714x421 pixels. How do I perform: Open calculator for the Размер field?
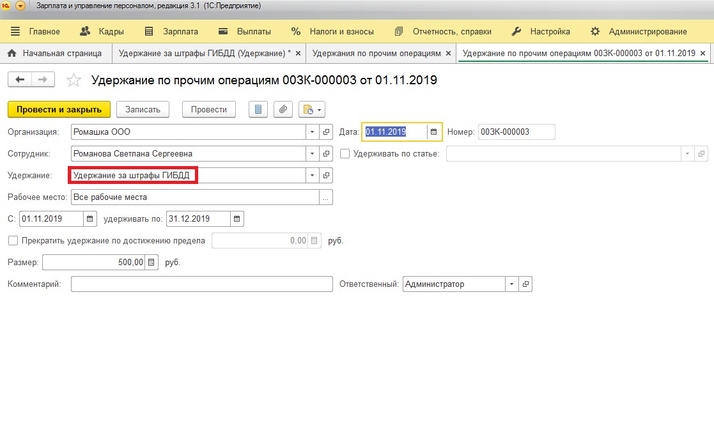click(152, 262)
